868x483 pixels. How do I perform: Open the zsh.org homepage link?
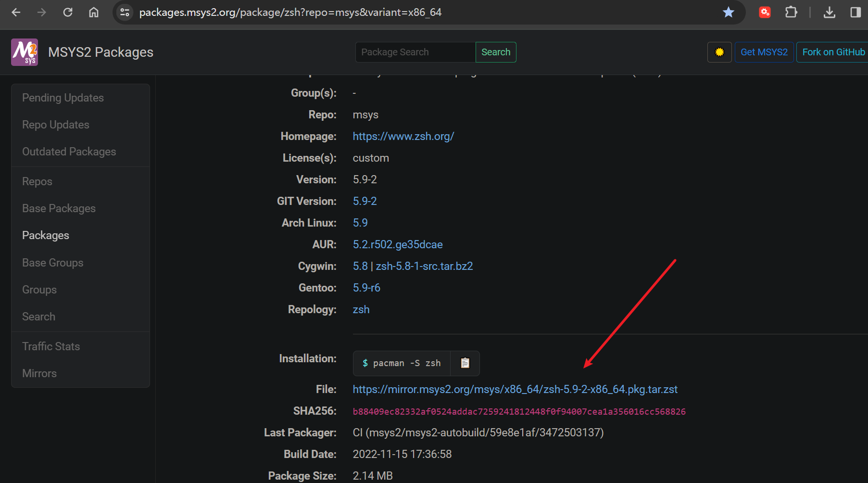click(x=403, y=136)
